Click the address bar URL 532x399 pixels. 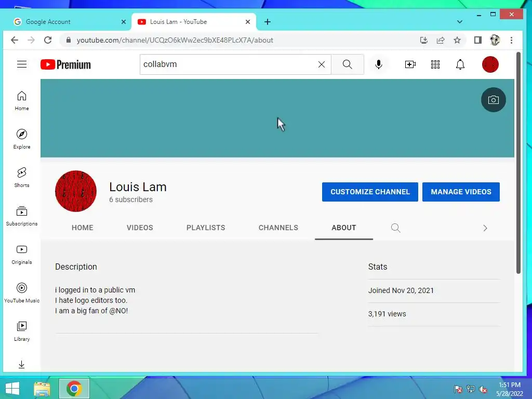[175, 40]
